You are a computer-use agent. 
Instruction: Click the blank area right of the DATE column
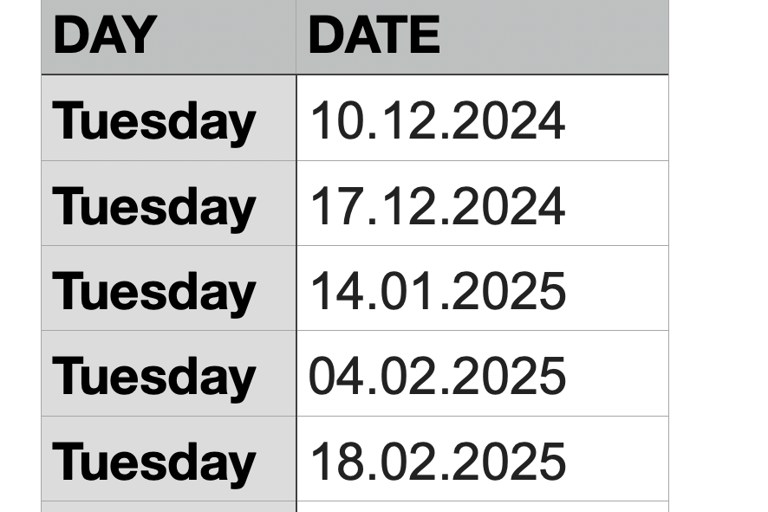pyautogui.click(x=719, y=256)
